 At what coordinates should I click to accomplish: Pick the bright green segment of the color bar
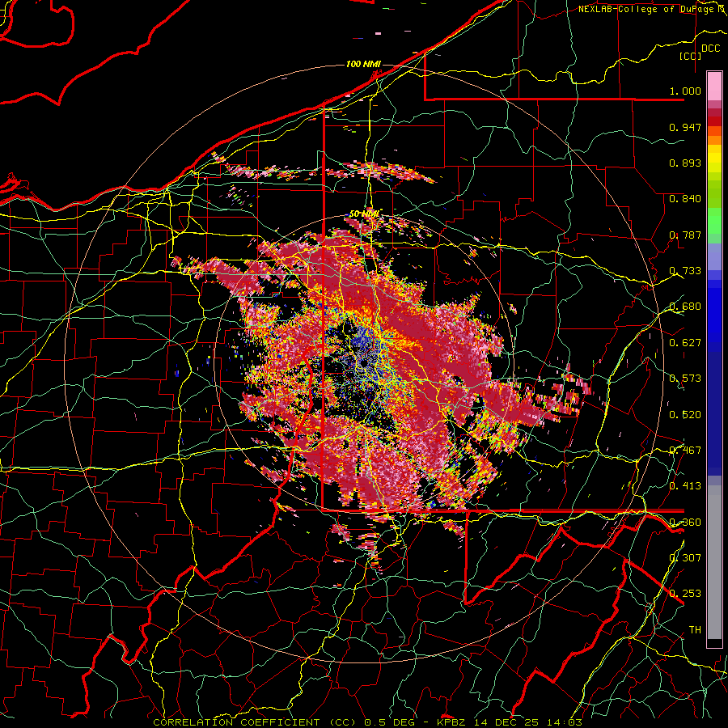[714, 221]
